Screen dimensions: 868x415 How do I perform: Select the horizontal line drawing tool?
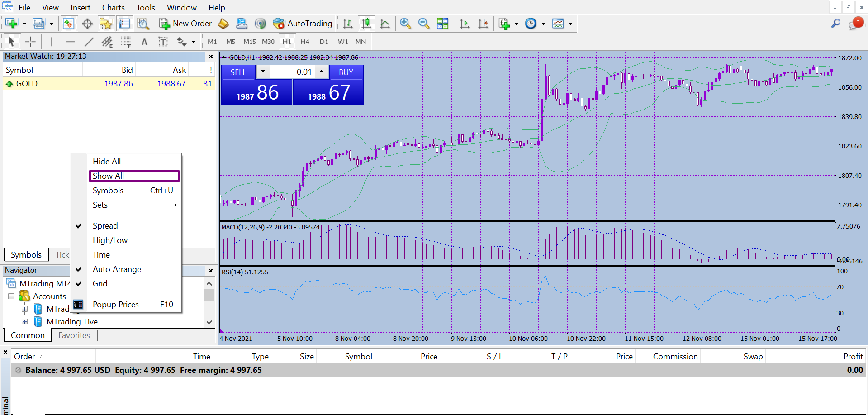tap(70, 42)
